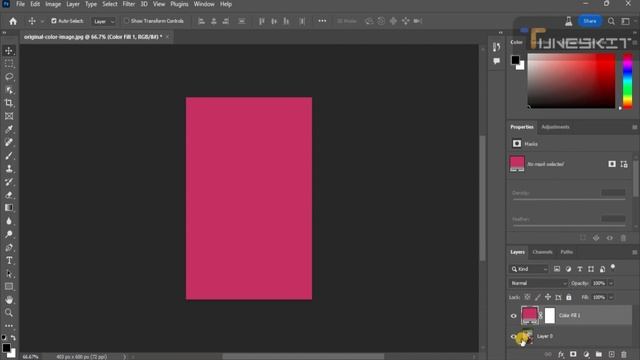Open the search magnifier icon in options bar
This screenshot has width=640, height=360.
[611, 21]
